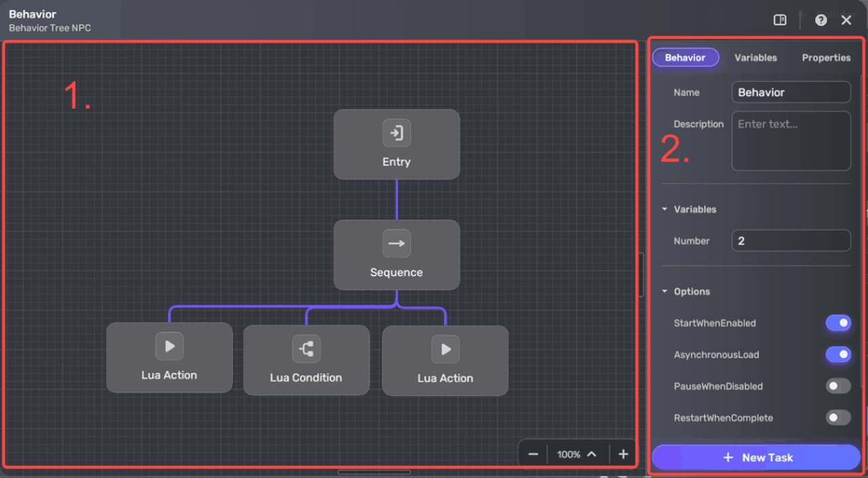Select the Sequence node arrow icon
Screen dimensions: 868x478
(396, 244)
